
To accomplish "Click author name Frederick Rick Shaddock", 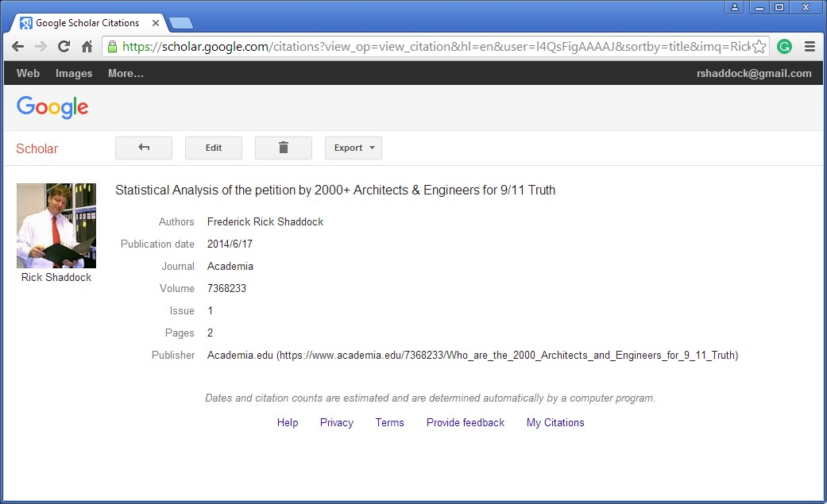I will point(265,222).
